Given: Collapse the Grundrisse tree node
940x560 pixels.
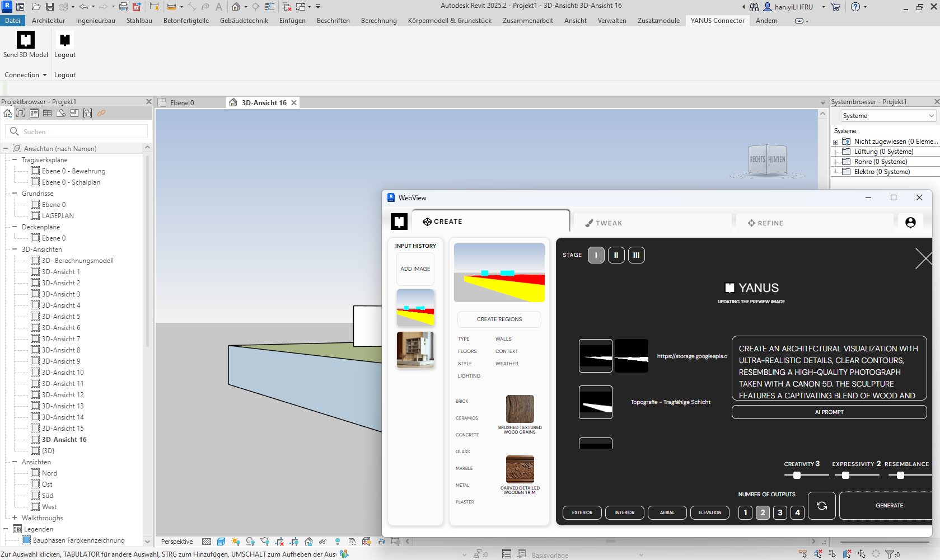Looking at the screenshot, I should tap(15, 193).
